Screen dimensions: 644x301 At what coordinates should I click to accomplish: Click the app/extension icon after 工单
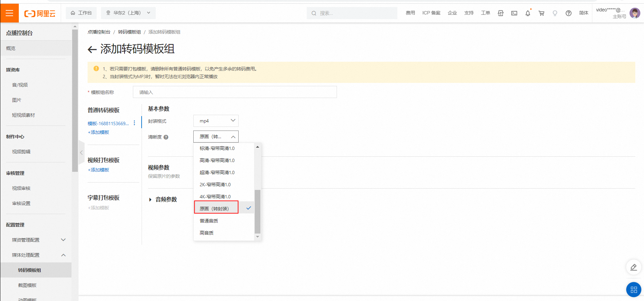(500, 13)
